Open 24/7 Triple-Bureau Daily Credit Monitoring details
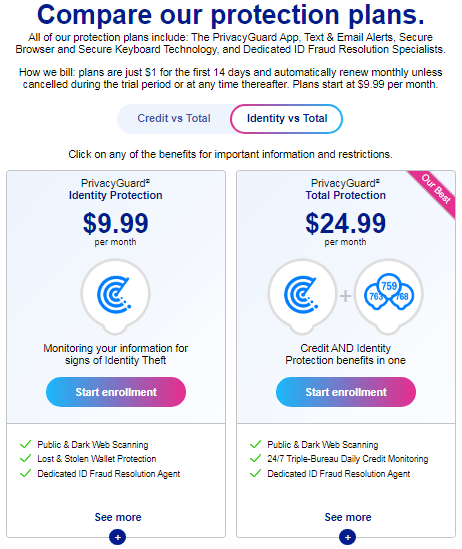Screen dimensions: 462x549 click(348, 459)
